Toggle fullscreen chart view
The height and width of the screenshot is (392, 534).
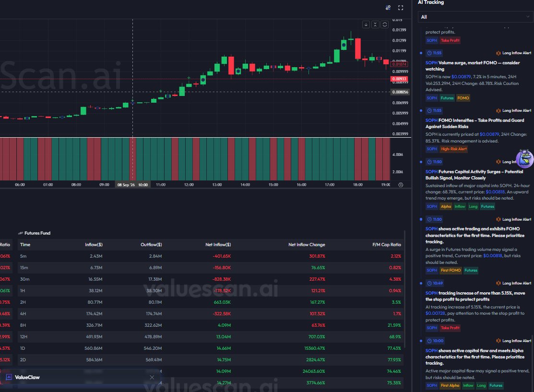coord(401,8)
